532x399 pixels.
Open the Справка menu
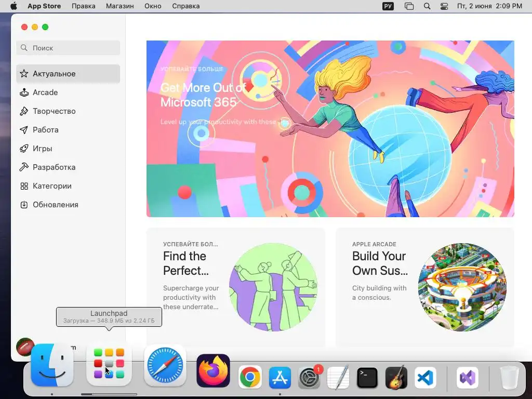pyautogui.click(x=185, y=6)
